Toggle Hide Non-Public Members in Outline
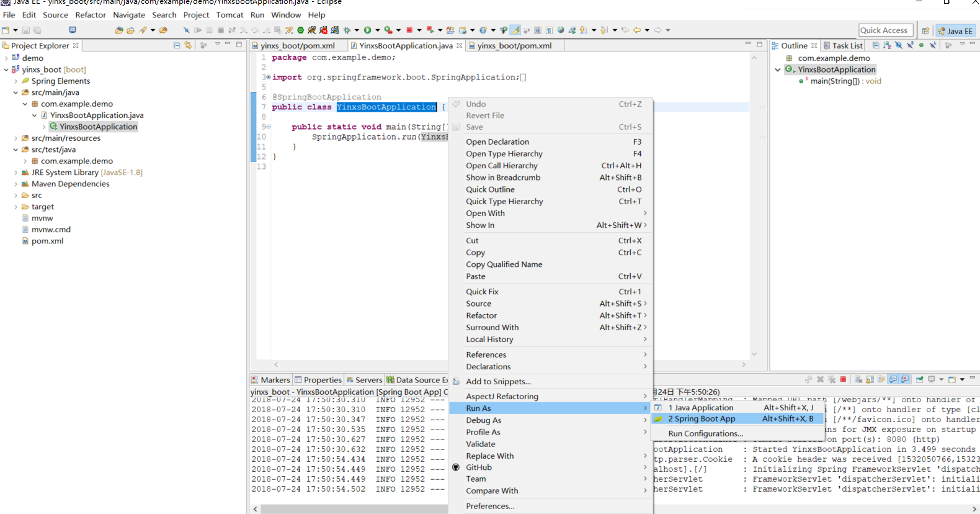The height and width of the screenshot is (514, 980). (921, 45)
